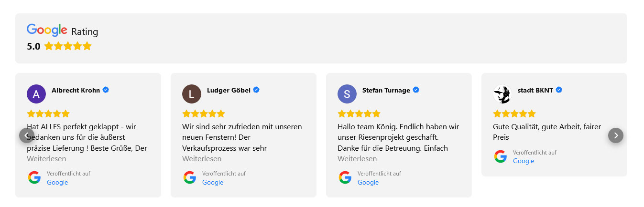Click the Stefan Turnage reviewer name
644x207 pixels.
pyautogui.click(x=386, y=90)
